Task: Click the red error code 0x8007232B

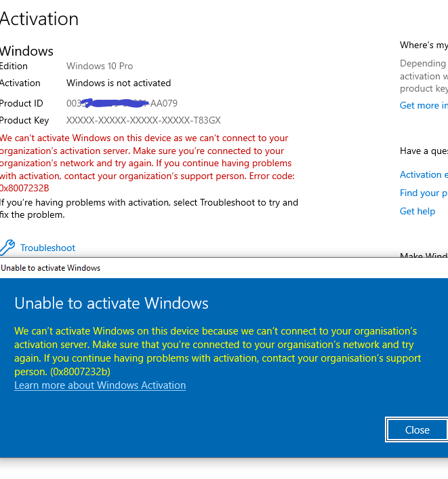Action: tap(24, 188)
